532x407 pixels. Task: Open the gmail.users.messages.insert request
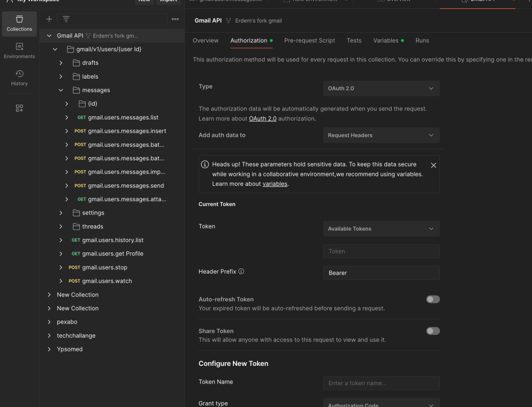[127, 131]
